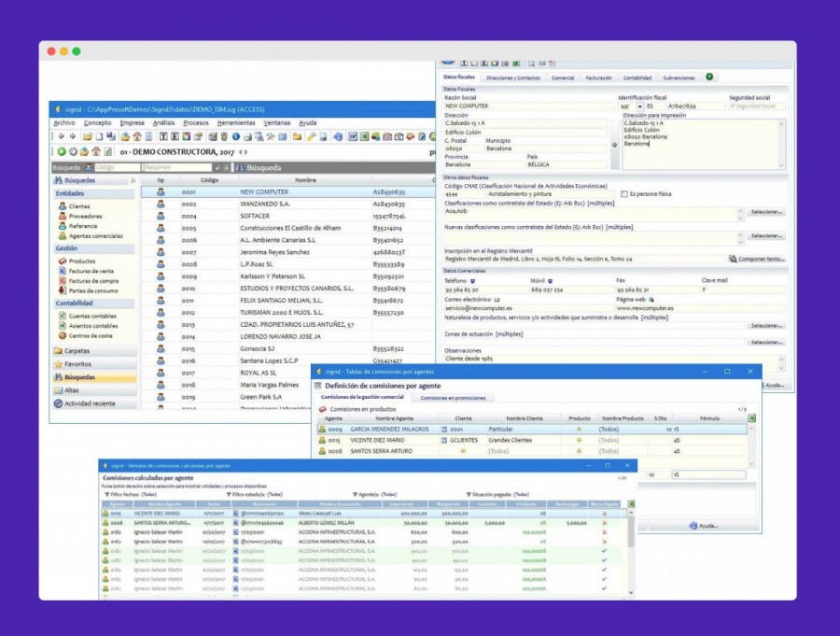Click the calculator toolbar icon
Viewport: 840px width, 636px height.
click(213, 136)
